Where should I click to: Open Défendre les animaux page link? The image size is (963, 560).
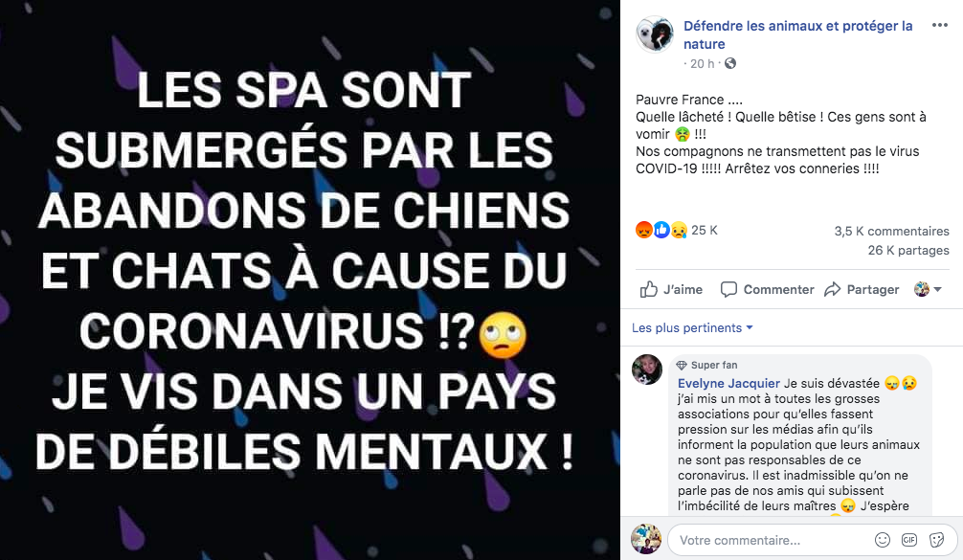click(797, 35)
